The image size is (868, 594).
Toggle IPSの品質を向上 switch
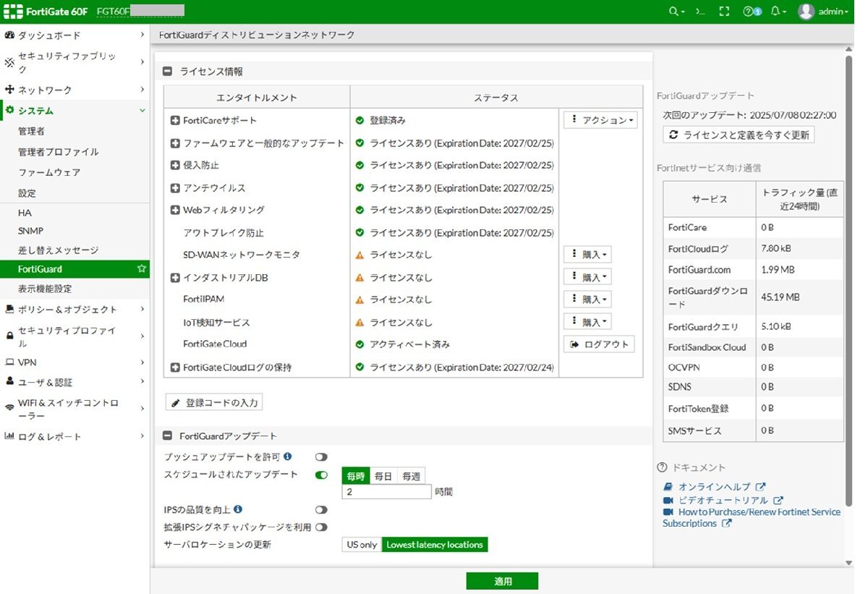[320, 510]
